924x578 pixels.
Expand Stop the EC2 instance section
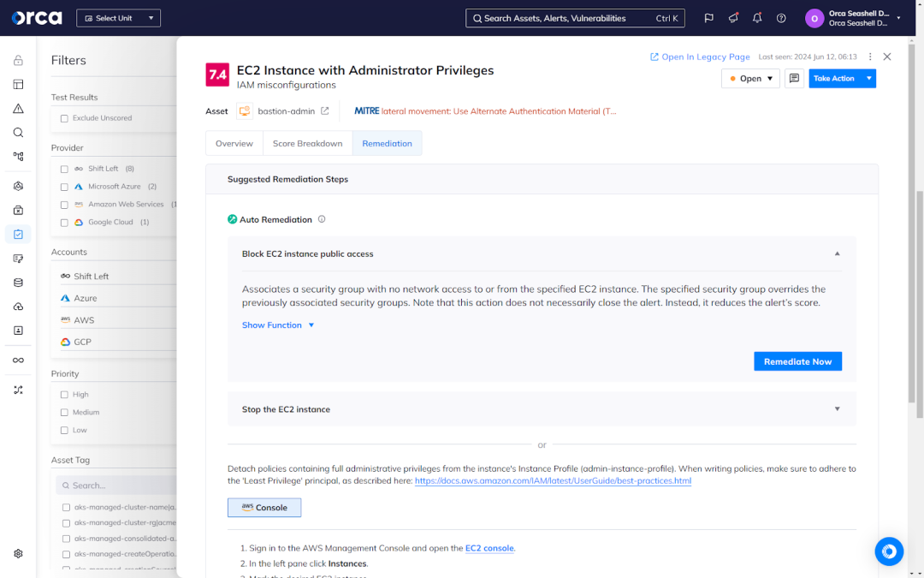pos(837,408)
